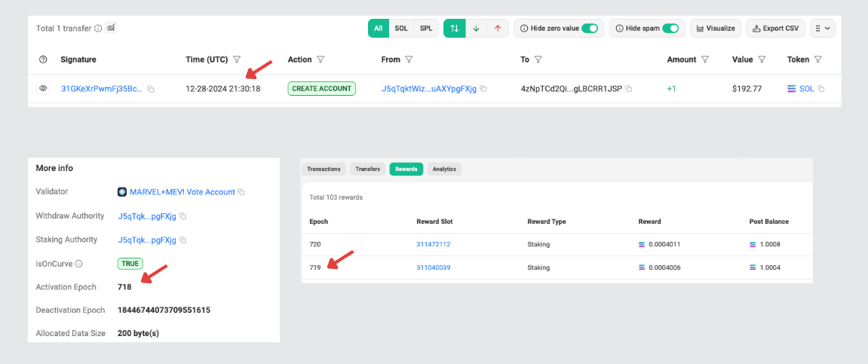Switch to the Rewards tab
Viewport: 868px width, 364px height.
tap(406, 170)
